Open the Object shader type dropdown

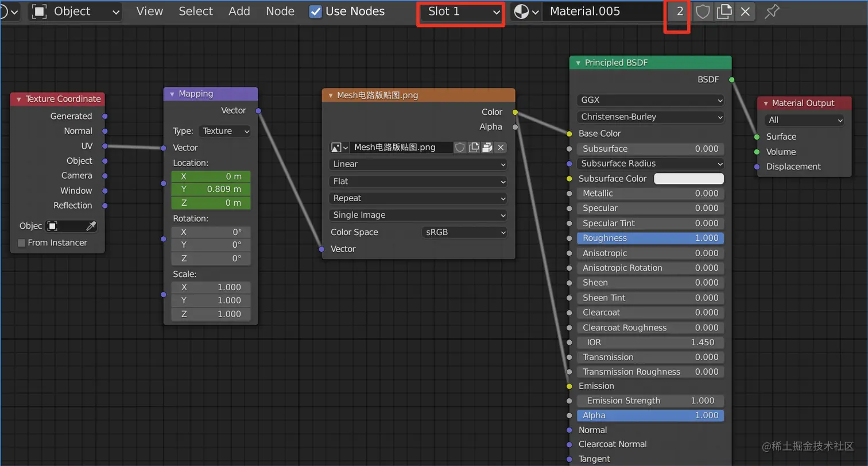click(x=75, y=11)
